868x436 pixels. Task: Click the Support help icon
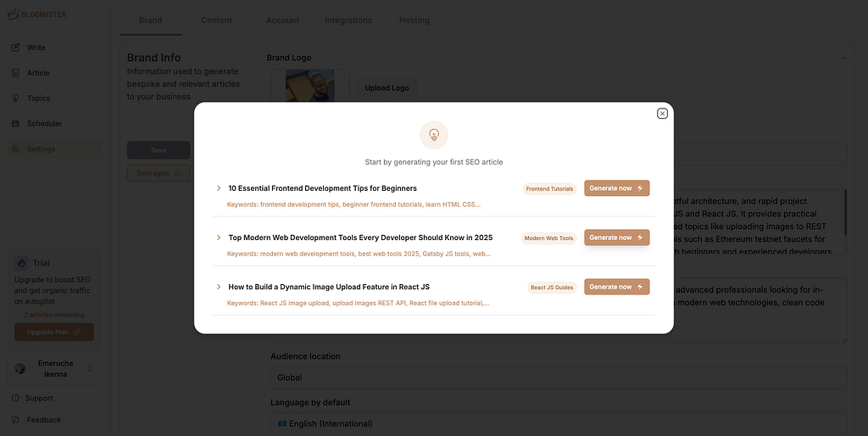click(15, 398)
